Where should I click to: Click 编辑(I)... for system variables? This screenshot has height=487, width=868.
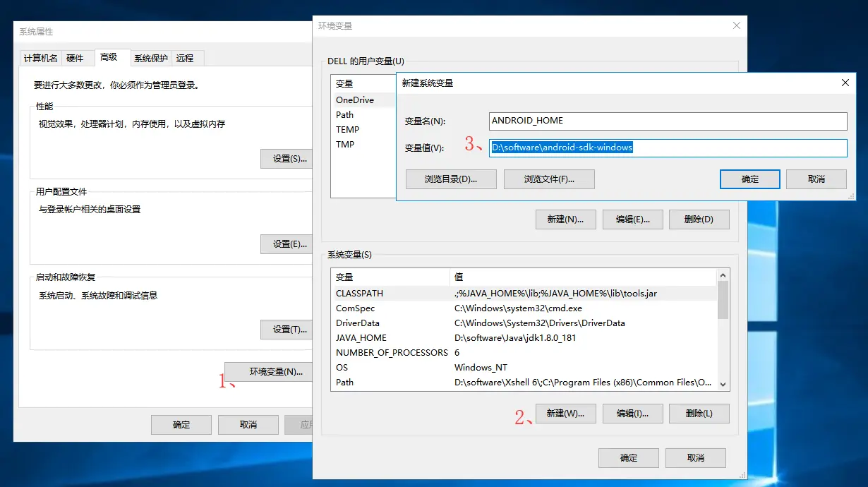tap(632, 414)
